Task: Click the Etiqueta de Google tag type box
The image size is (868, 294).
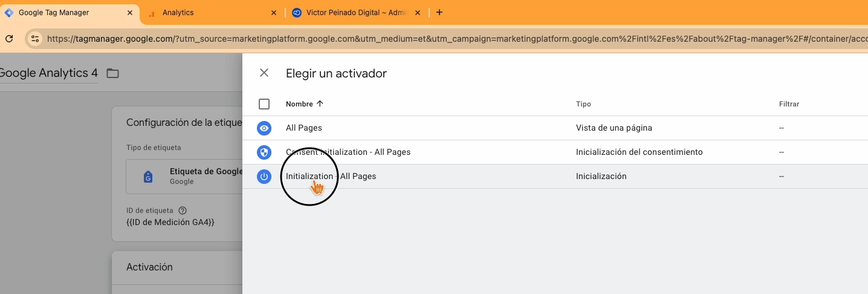Action: coord(184,177)
